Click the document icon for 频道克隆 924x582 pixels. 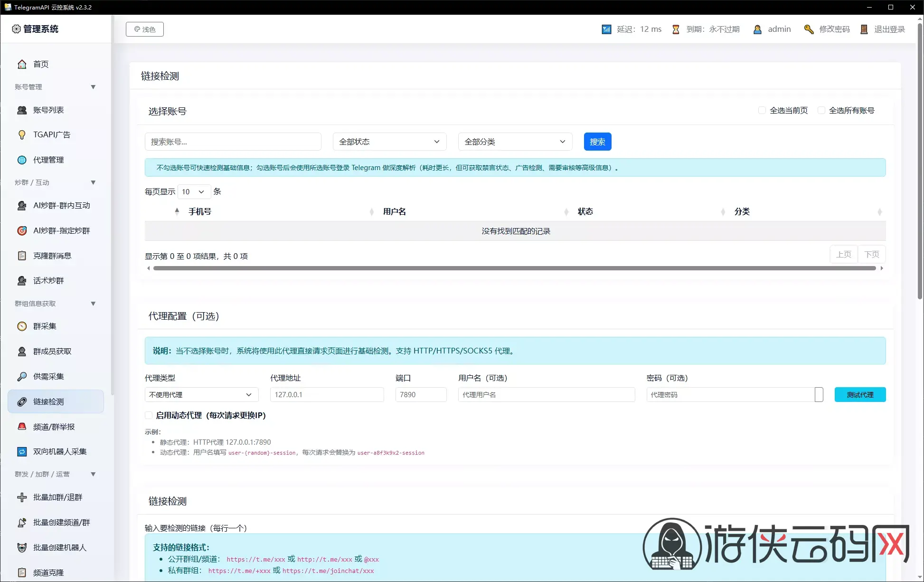click(x=22, y=572)
